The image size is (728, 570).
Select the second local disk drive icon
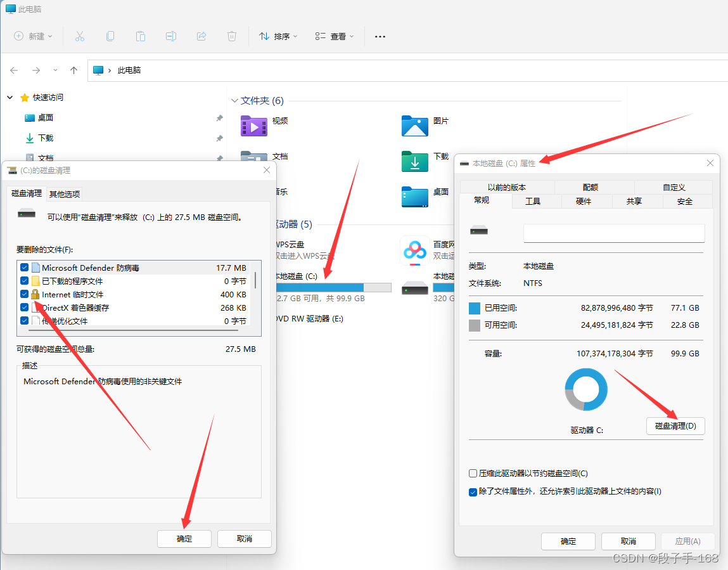pos(414,288)
